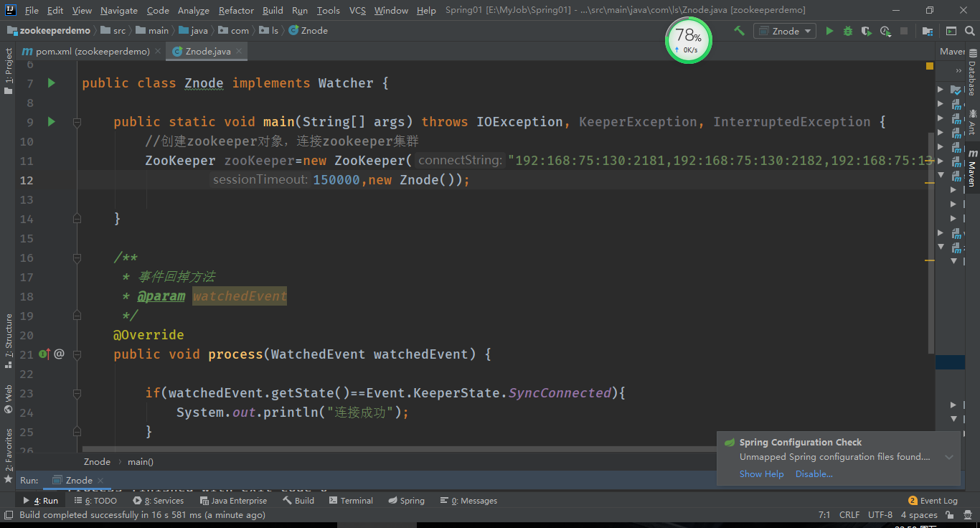Collapse the process method fold on line 21
This screenshot has width=980, height=528.
click(77, 354)
